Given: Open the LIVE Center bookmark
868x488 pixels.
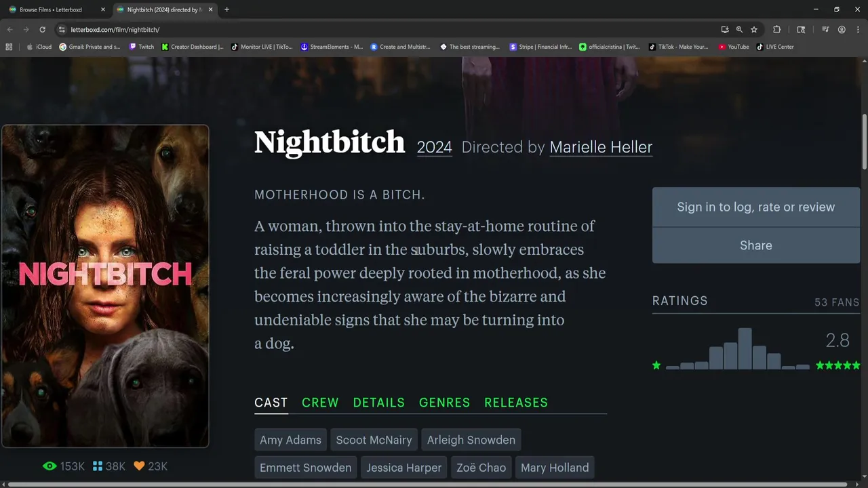Looking at the screenshot, I should [775, 47].
